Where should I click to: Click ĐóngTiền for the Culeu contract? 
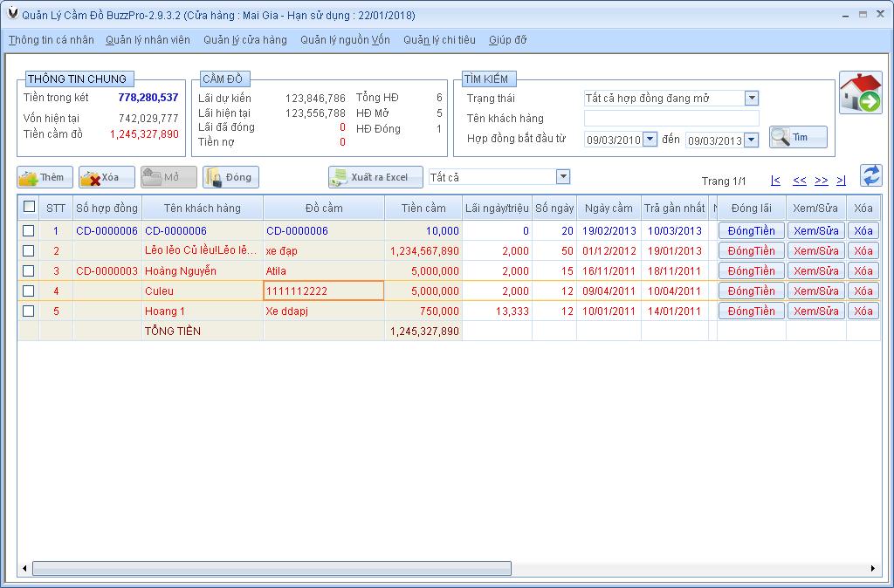pyautogui.click(x=752, y=291)
